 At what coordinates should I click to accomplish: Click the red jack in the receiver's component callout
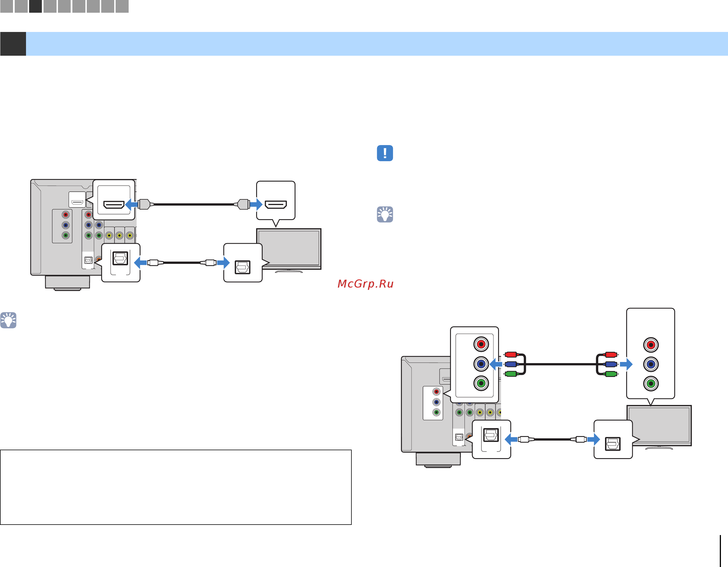481,344
